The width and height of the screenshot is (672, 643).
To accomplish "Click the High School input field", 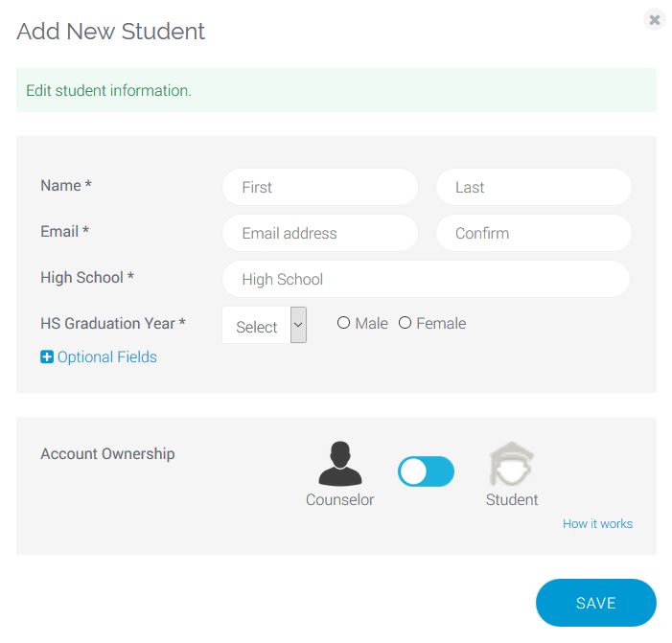I will 426,279.
